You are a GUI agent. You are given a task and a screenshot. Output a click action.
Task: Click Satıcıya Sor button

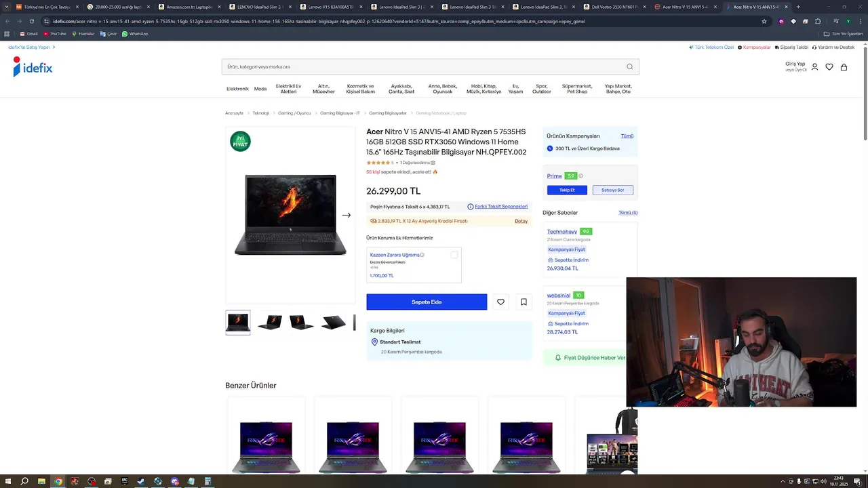click(613, 190)
